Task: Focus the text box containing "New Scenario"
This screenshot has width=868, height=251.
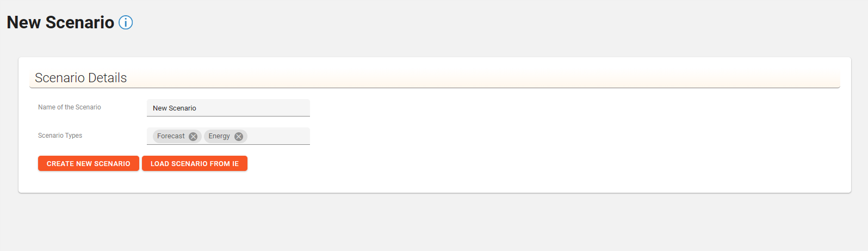Action: pyautogui.click(x=228, y=108)
